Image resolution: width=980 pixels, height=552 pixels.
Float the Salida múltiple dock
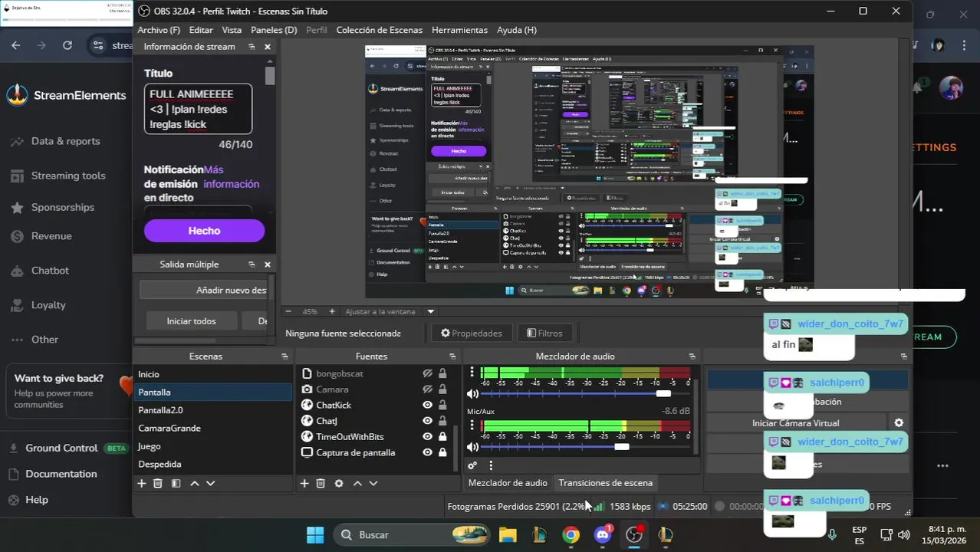pyautogui.click(x=252, y=264)
